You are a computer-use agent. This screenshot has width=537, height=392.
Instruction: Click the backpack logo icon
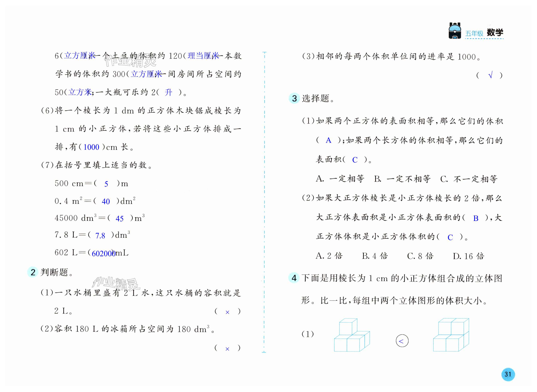pos(455,31)
